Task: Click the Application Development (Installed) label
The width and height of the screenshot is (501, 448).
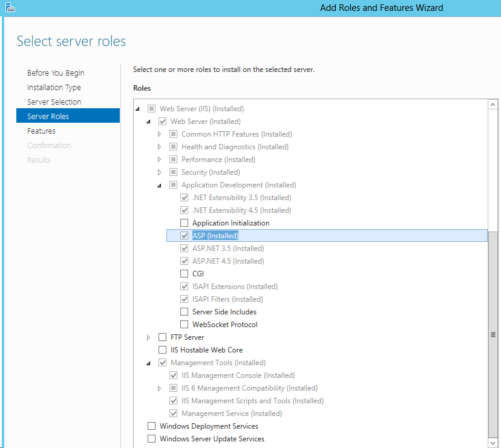Action: [x=238, y=185]
